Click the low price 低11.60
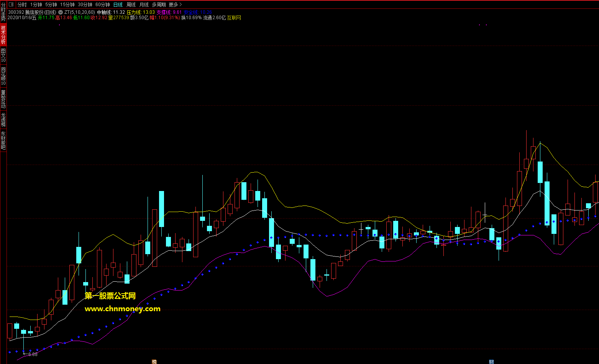599x364 pixels. tap(81, 18)
